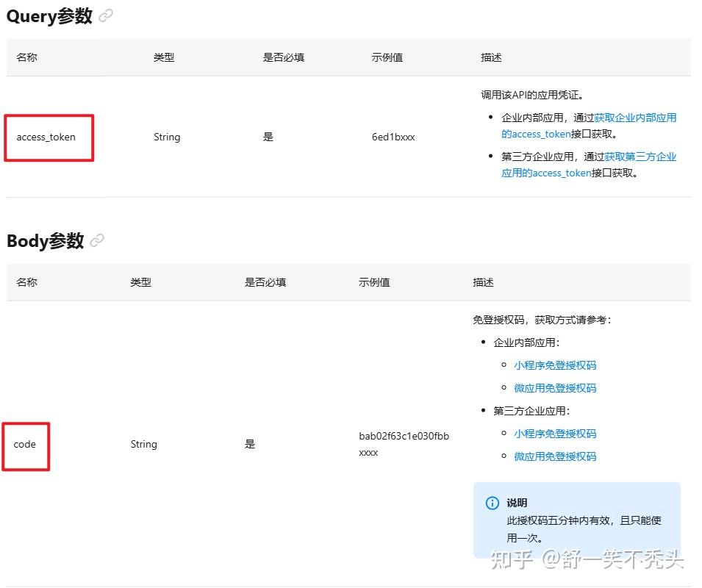Click the example value 6ed1bxxx
This screenshot has height=588, width=702.
coord(393,137)
